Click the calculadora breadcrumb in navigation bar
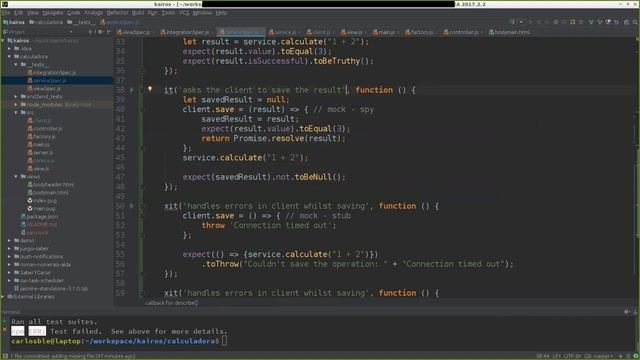640x360 pixels. pos(46,22)
